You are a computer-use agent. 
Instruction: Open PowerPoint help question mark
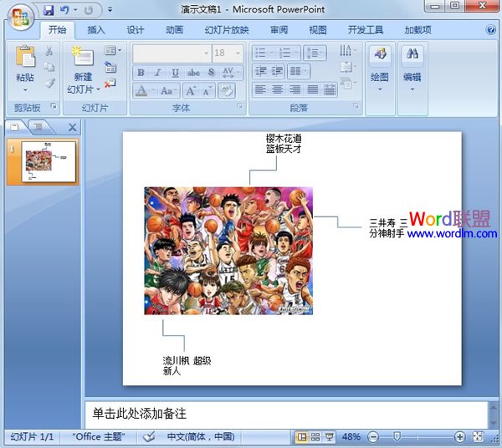pos(490,30)
